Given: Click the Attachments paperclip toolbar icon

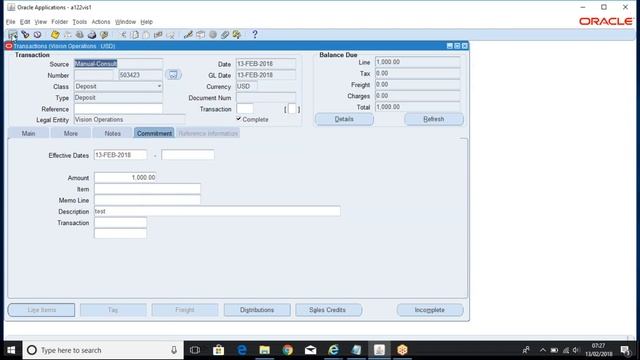Looking at the screenshot, I should tap(224, 35).
